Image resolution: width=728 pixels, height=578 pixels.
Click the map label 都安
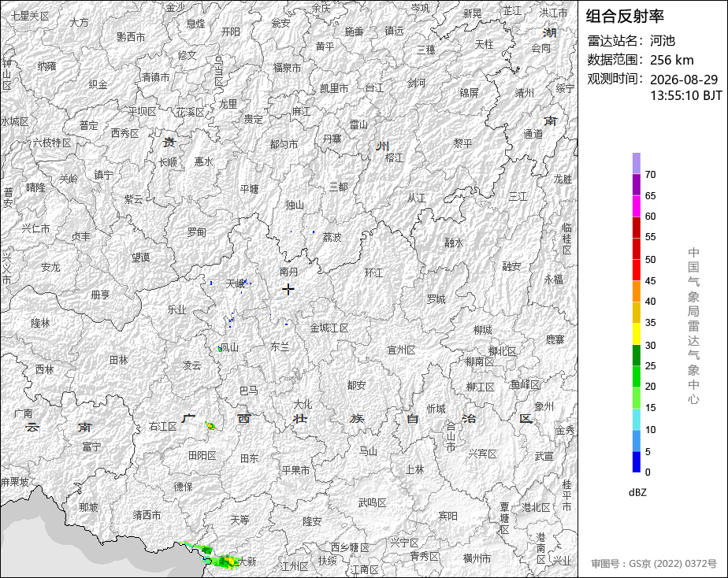tap(356, 385)
